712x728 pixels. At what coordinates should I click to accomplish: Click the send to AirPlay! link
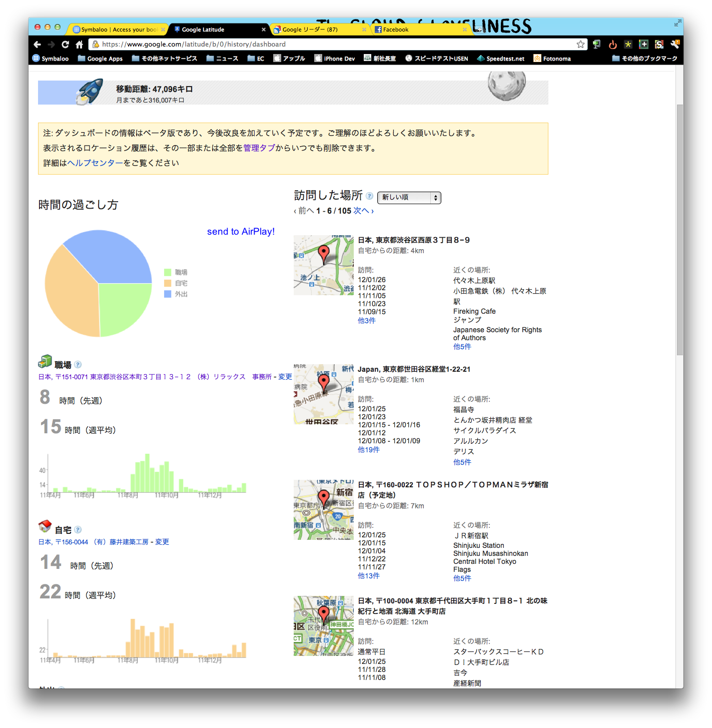coord(241,232)
